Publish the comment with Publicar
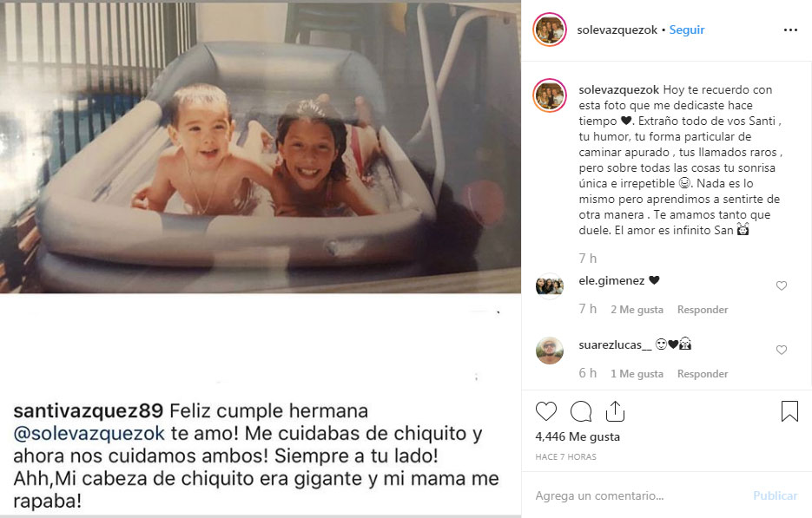The height and width of the screenshot is (518, 812). point(776,495)
